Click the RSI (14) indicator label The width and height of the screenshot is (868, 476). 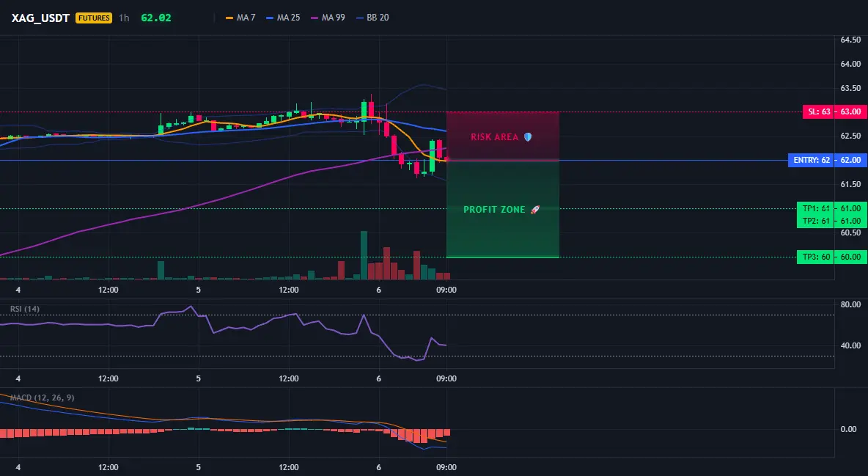(25, 309)
